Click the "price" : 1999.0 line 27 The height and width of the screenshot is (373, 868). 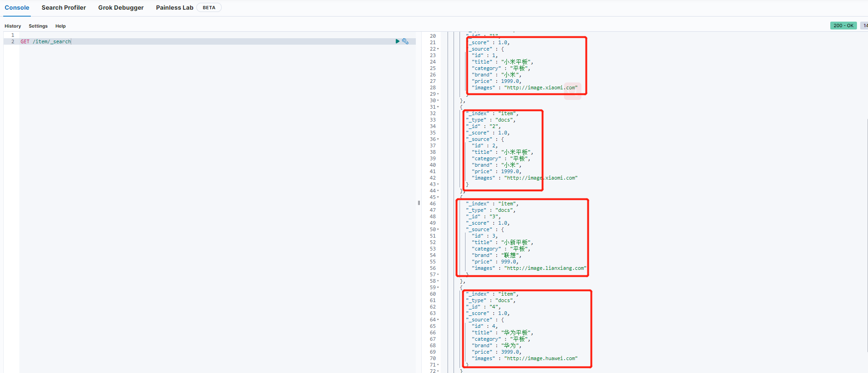point(496,81)
